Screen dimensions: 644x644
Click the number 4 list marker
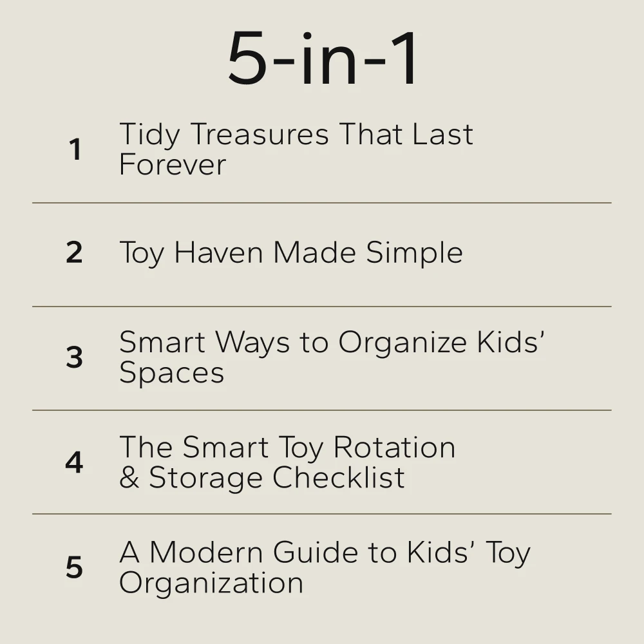(x=74, y=462)
